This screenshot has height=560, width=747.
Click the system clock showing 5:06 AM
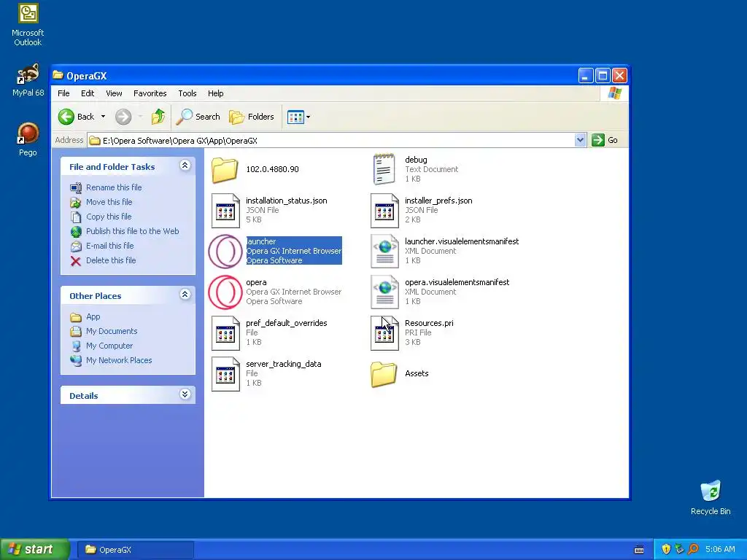pos(720,550)
